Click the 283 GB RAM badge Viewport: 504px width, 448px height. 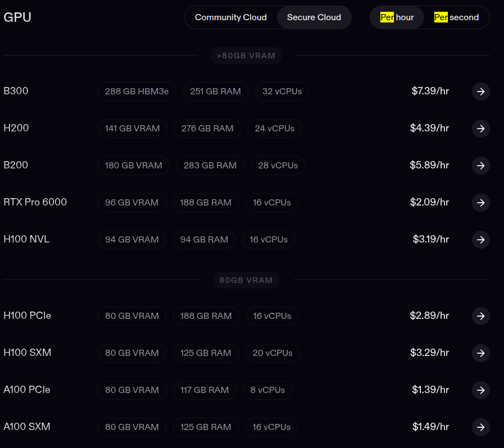210,166
